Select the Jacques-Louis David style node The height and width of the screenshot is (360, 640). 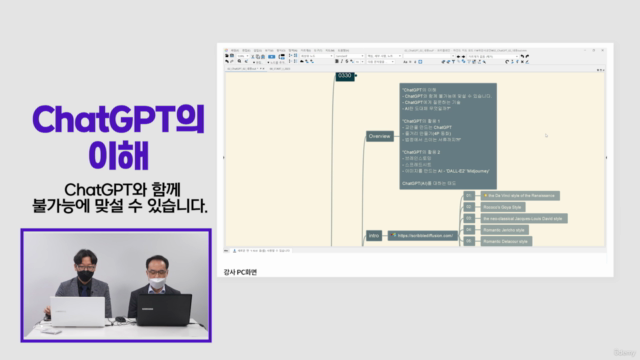click(524, 218)
